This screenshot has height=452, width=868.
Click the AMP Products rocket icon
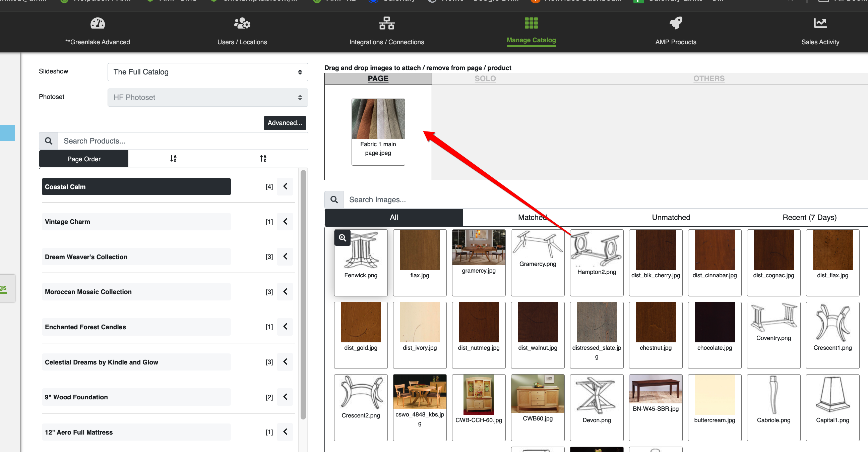pos(676,23)
